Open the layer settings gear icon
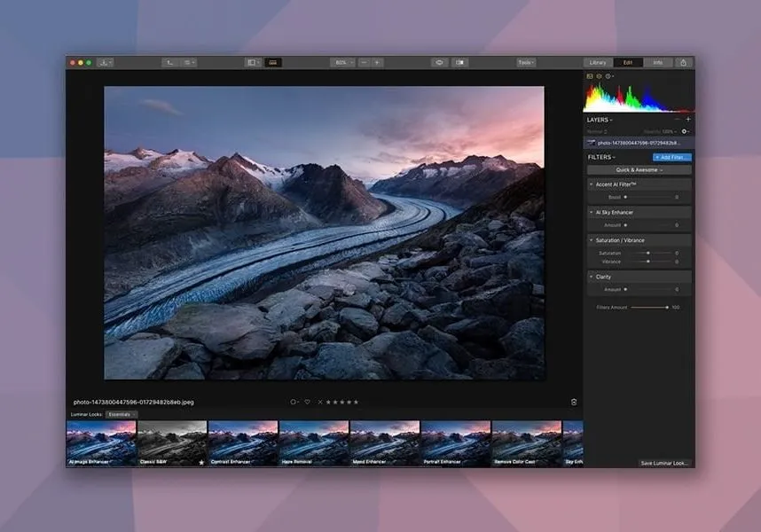 click(x=684, y=131)
